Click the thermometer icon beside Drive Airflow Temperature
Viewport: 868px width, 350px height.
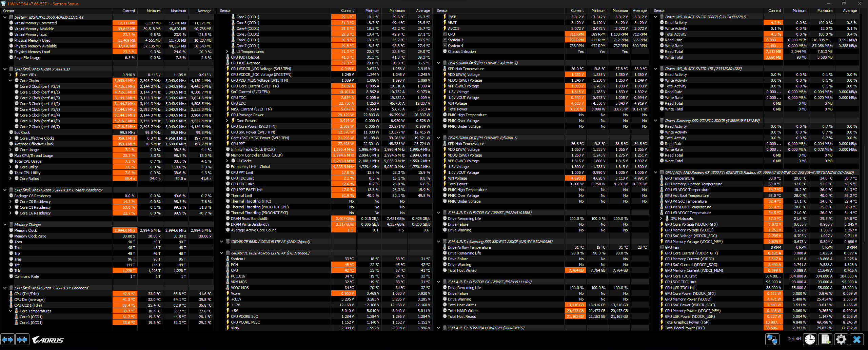tap(445, 247)
